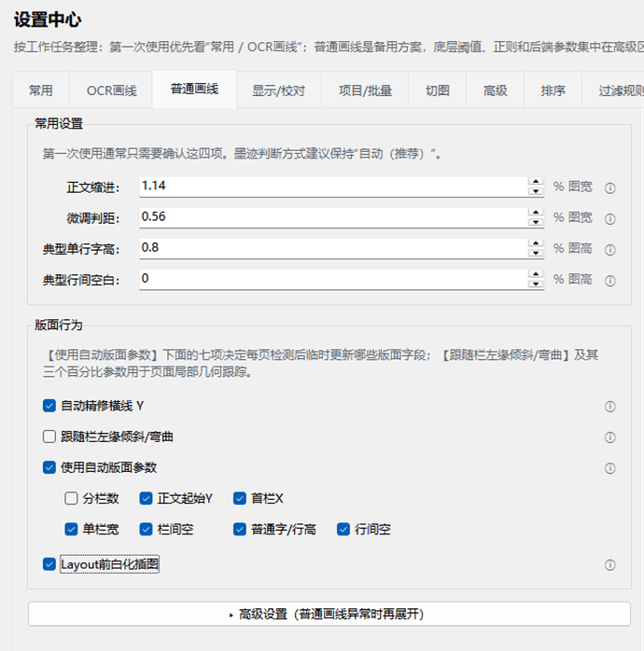The image size is (644, 651).
Task: Uncheck 自动精修横线 Y checkbox
Action: (x=49, y=406)
